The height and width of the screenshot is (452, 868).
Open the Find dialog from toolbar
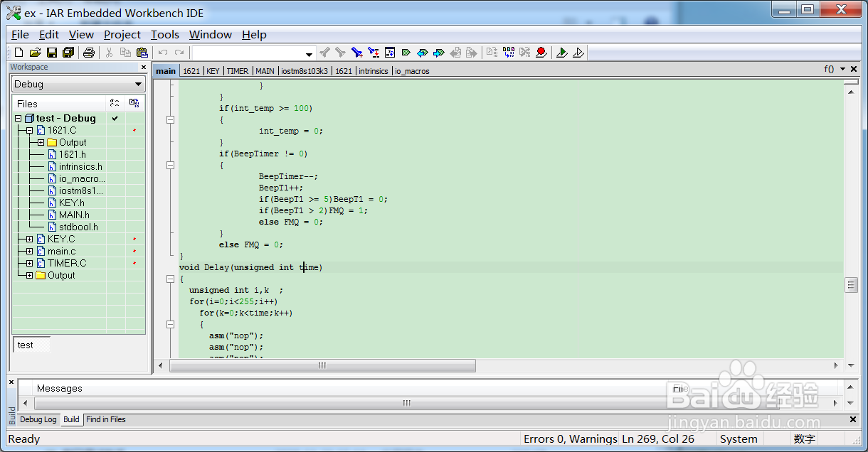357,53
